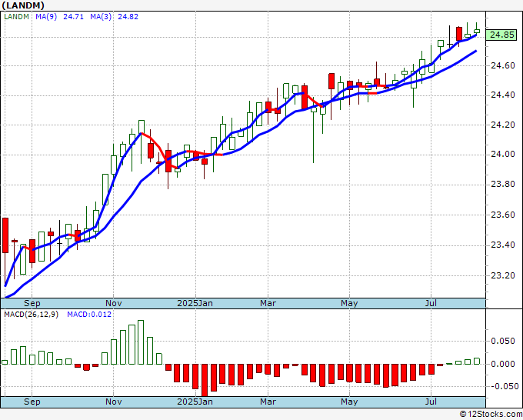Click the 23.40 price axis label

point(503,245)
